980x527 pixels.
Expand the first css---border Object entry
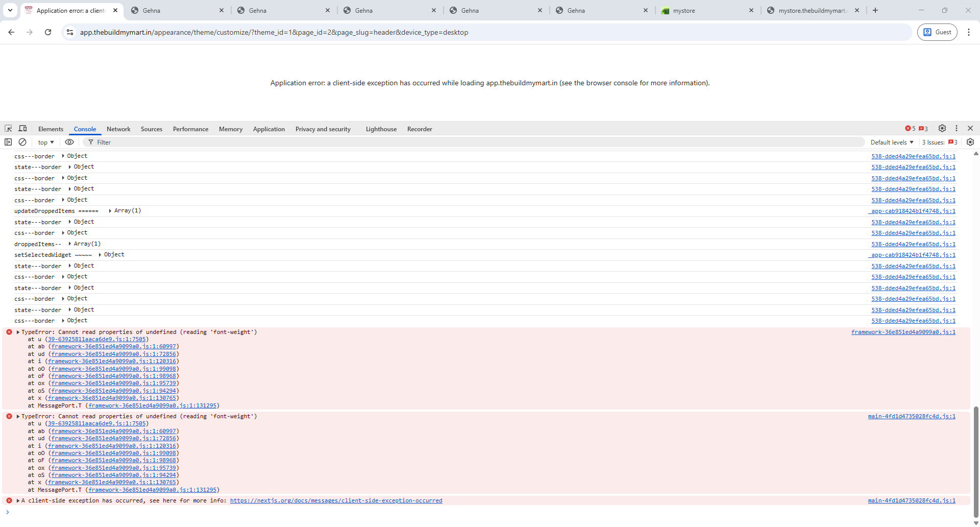63,156
